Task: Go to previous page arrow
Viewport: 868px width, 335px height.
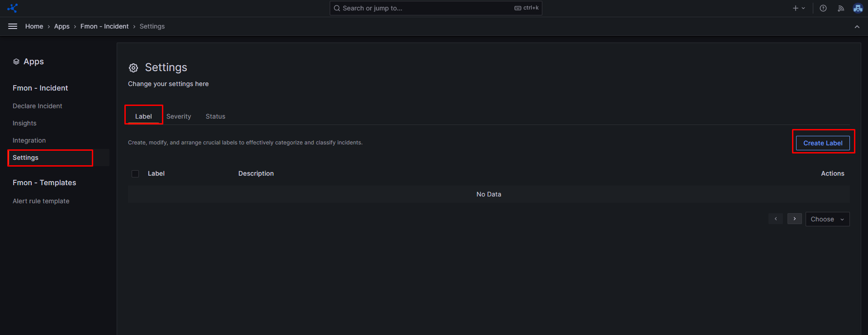Action: click(x=775, y=219)
